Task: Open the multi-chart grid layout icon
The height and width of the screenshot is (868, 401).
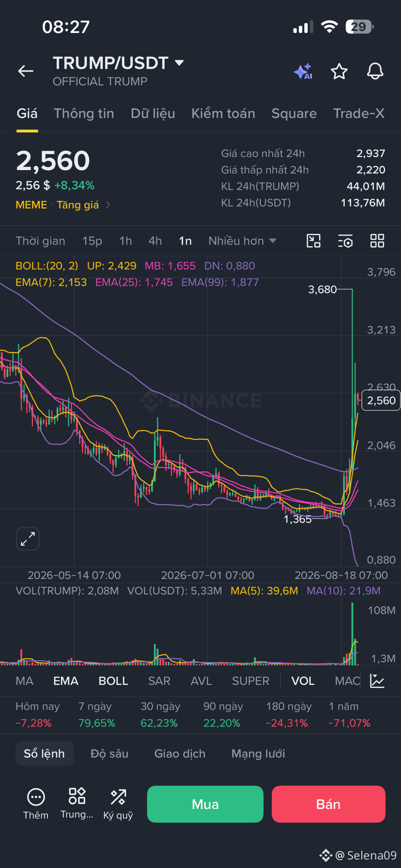Action: coord(377,241)
